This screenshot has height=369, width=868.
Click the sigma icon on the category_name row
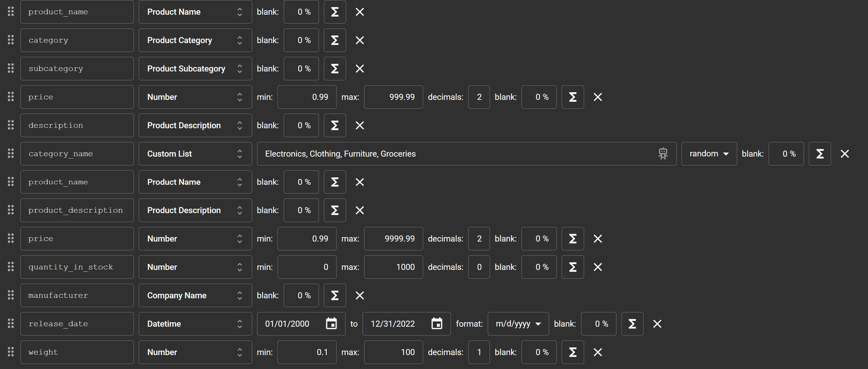coord(820,154)
